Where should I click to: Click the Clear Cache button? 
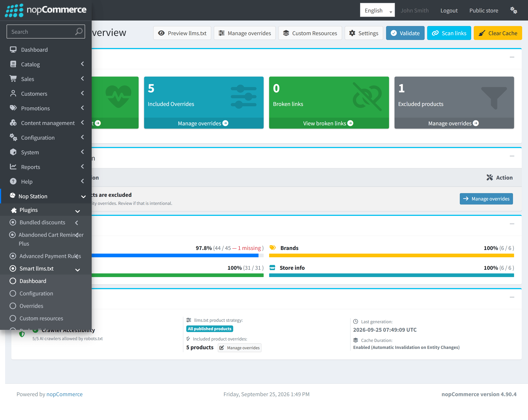(498, 33)
